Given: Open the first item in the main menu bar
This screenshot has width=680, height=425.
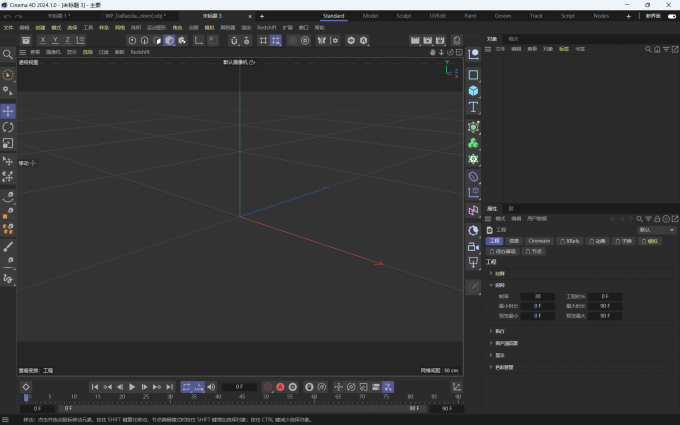Looking at the screenshot, I should pos(8,27).
